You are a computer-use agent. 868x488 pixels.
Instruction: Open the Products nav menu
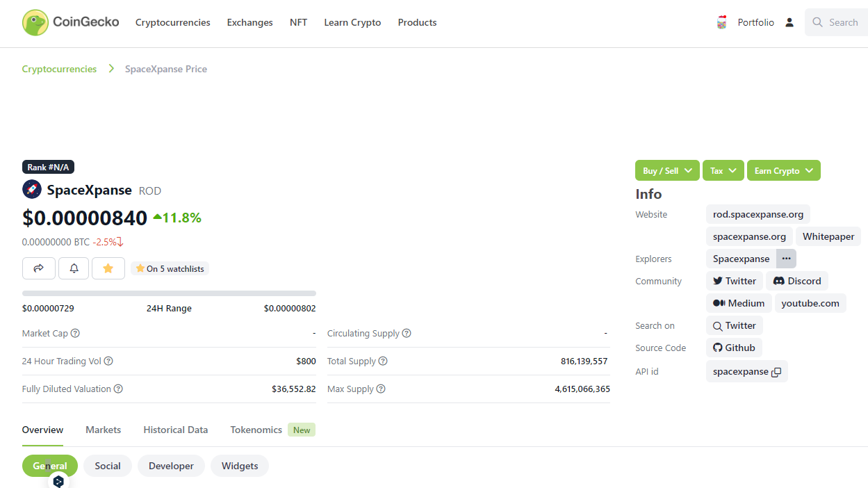tap(418, 22)
